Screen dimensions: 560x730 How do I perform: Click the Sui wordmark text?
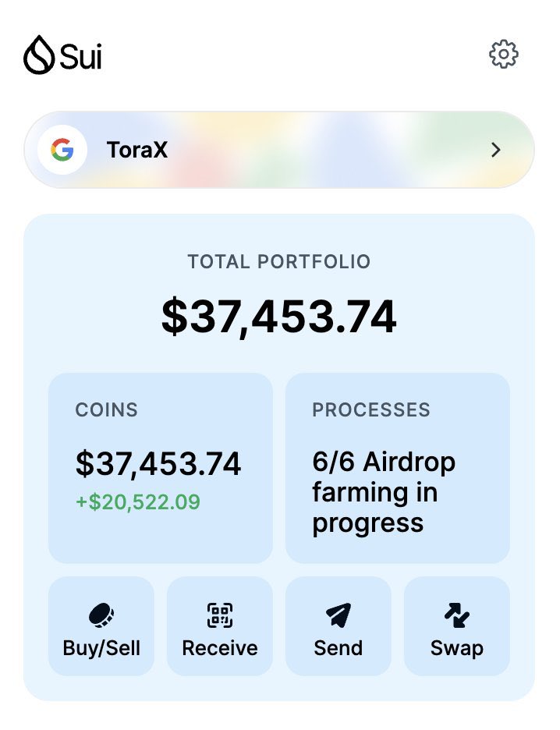[x=80, y=56]
